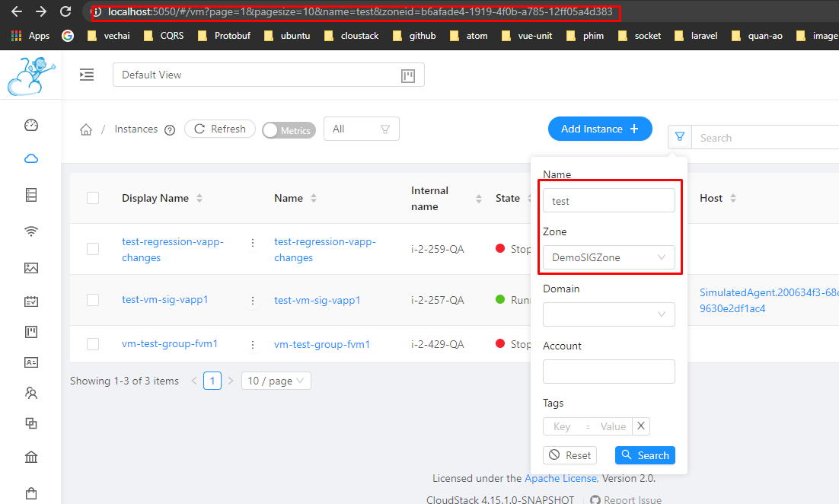This screenshot has height=504, width=839.
Task: Open the Domains blocks sidebar icon
Action: [x=31, y=424]
